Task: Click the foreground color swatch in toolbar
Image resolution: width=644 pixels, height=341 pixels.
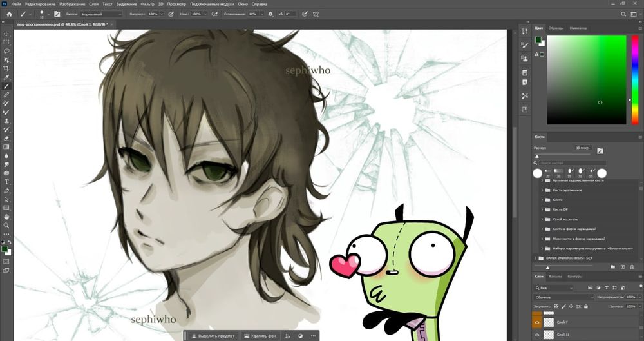Action: [5, 249]
